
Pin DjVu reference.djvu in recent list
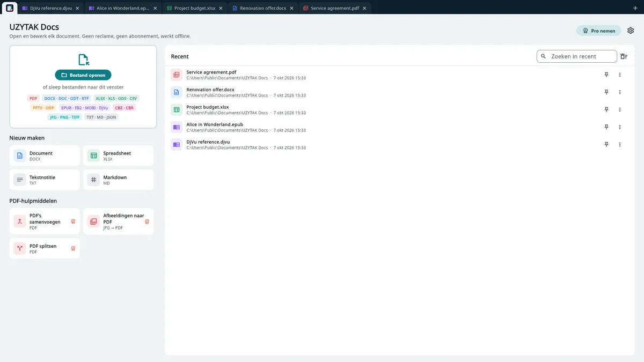606,145
